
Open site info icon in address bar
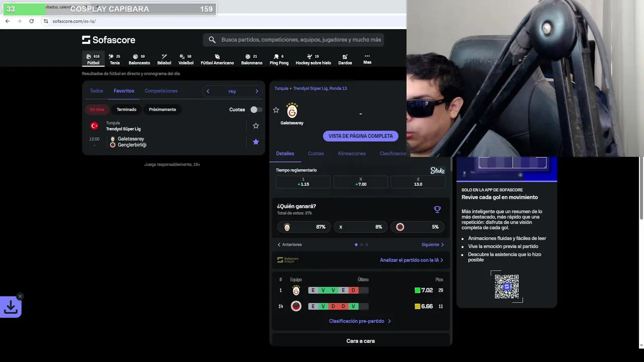(x=45, y=21)
